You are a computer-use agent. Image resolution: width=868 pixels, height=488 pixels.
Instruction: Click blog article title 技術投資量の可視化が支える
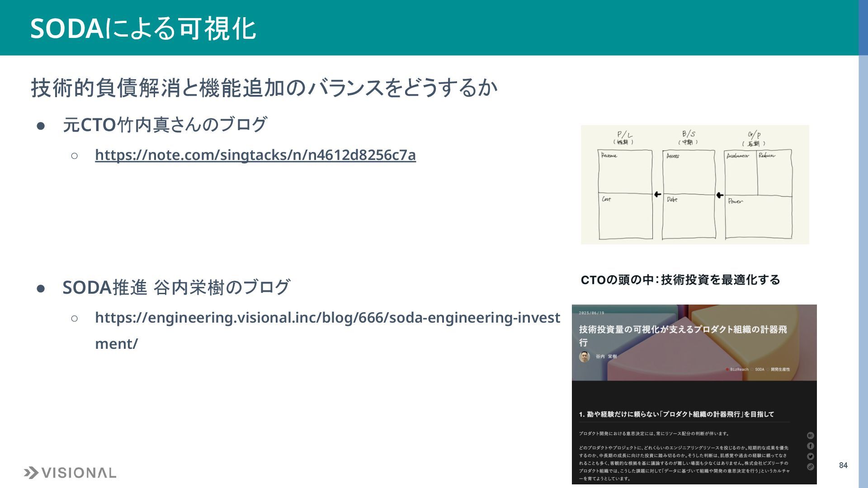pyautogui.click(x=683, y=336)
